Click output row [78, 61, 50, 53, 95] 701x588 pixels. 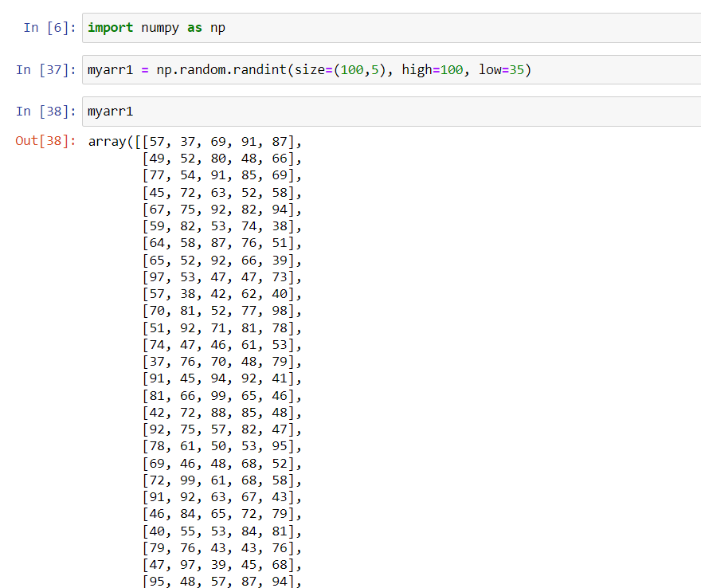pos(221,446)
